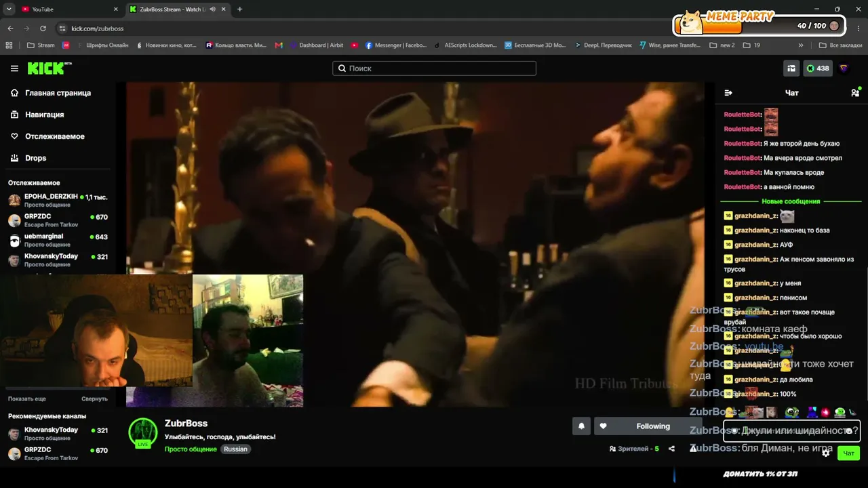Open the Wise bookmark

coord(671,45)
